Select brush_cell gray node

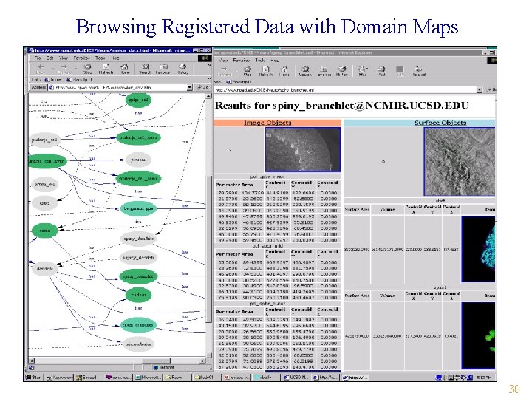coord(44,184)
